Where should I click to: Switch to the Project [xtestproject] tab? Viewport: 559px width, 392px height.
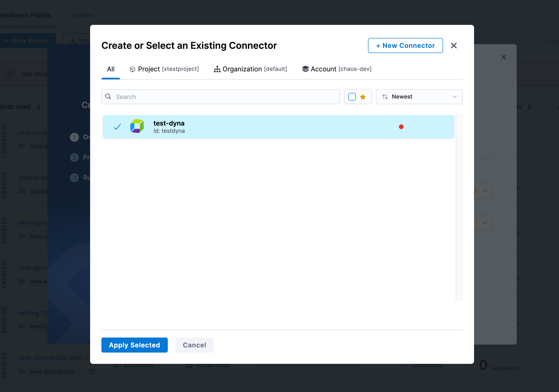[x=164, y=69]
